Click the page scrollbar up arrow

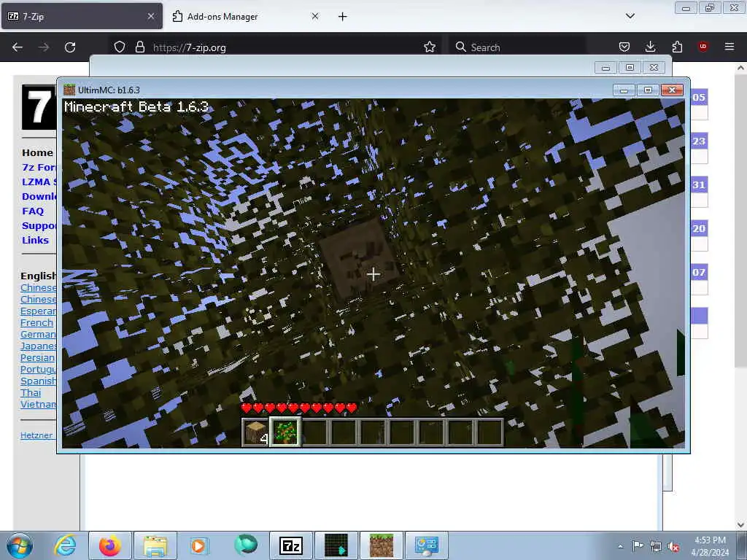tap(741, 68)
